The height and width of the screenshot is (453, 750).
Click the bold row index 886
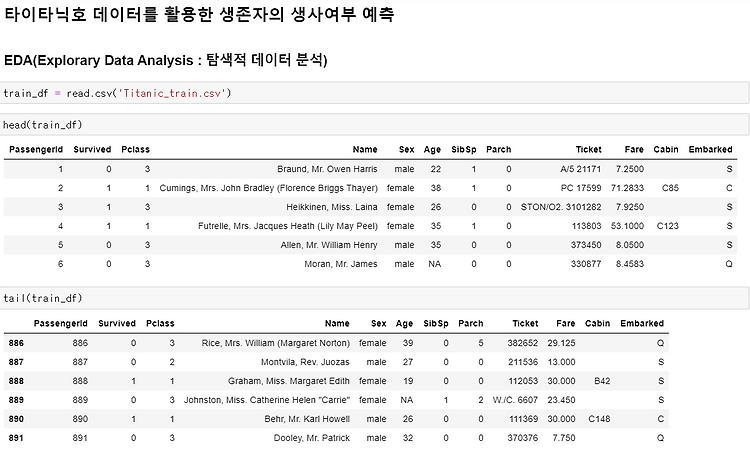click(x=16, y=343)
